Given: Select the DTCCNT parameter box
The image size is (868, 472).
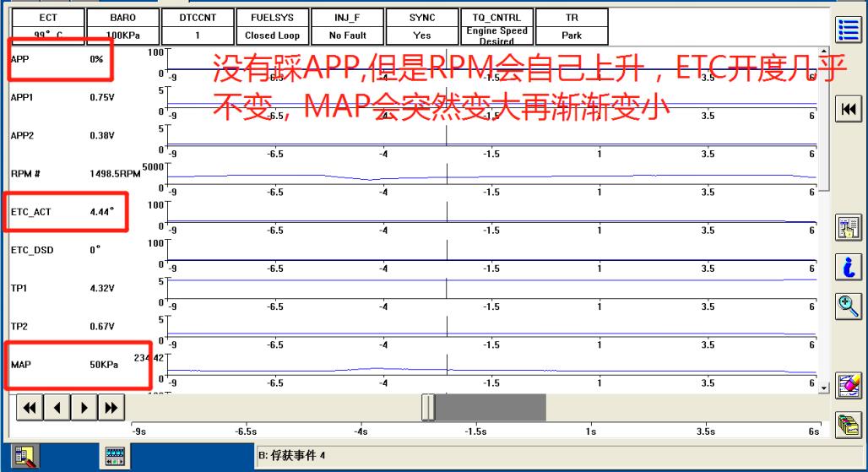Looking at the screenshot, I should point(198,26).
